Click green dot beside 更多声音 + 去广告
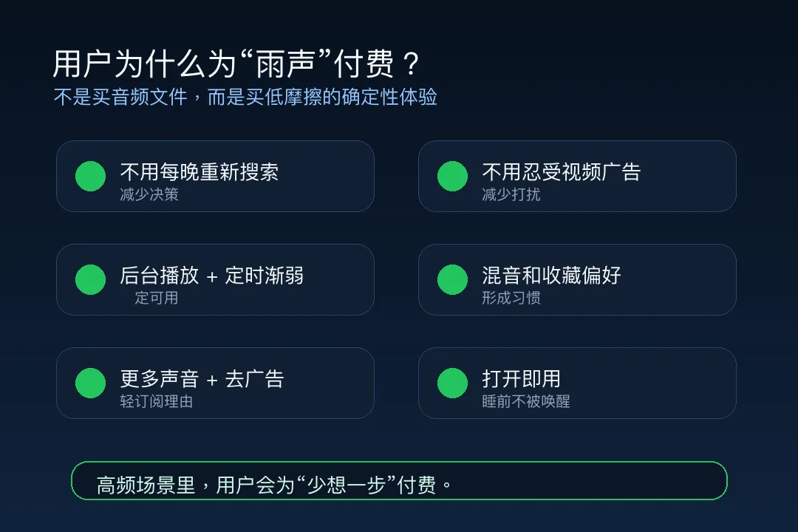This screenshot has width=798, height=532. (91, 383)
